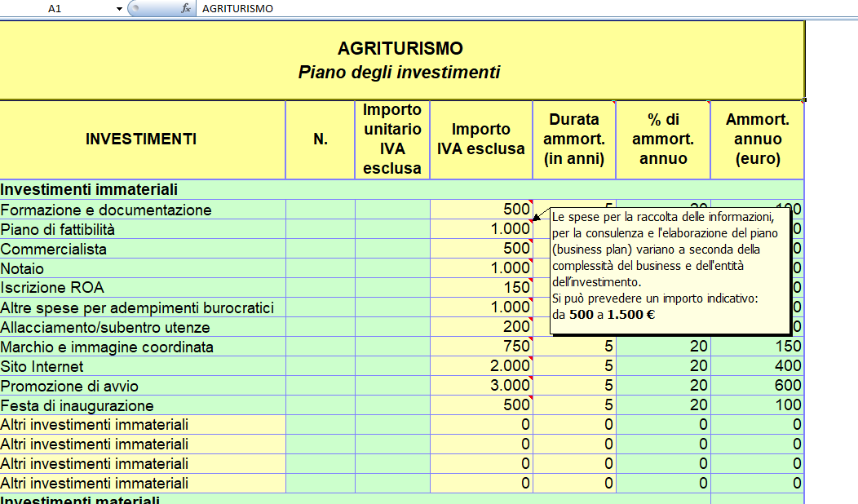This screenshot has width=858, height=504.
Task: Open the Name Box dropdown arrow
Action: point(119,9)
